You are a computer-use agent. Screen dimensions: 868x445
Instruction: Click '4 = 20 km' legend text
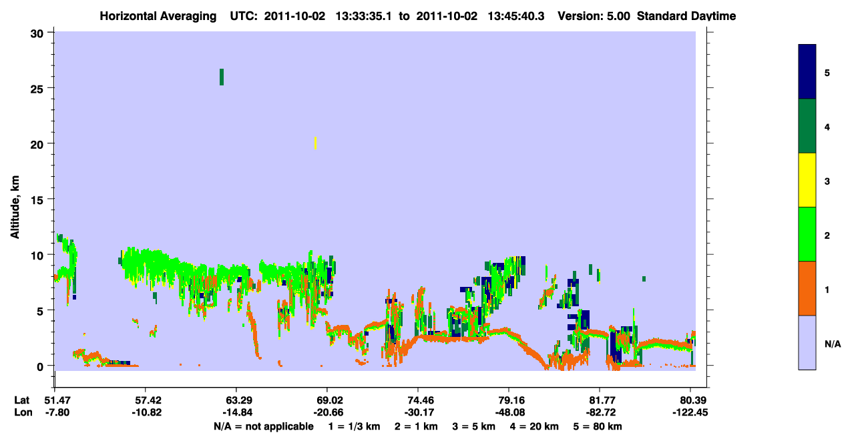coord(535,426)
